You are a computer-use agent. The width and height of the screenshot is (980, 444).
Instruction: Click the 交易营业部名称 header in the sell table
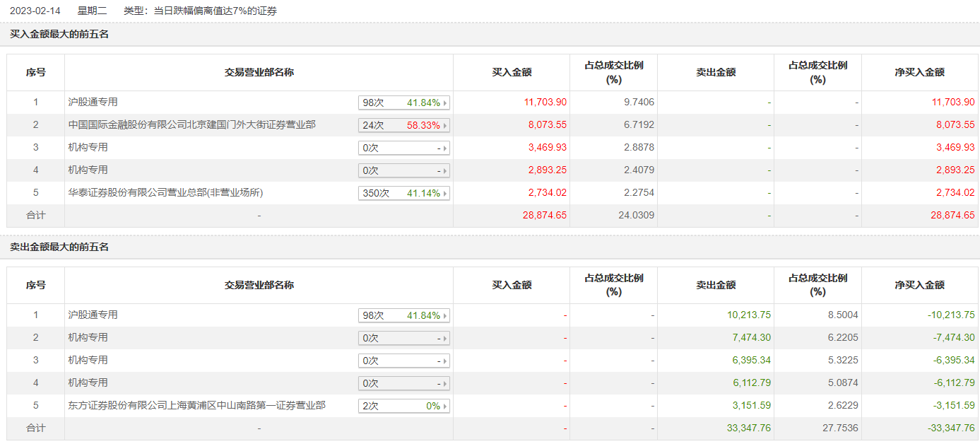click(259, 285)
